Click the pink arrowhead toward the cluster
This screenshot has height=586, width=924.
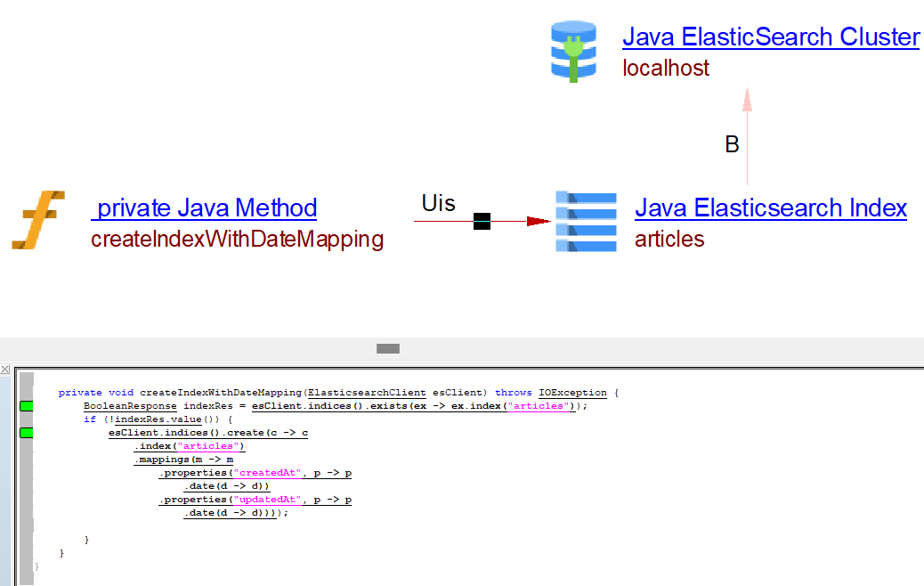pos(747,99)
